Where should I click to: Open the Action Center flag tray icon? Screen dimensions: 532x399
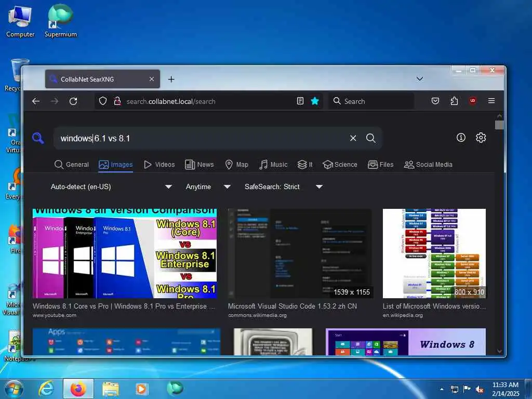(x=467, y=389)
